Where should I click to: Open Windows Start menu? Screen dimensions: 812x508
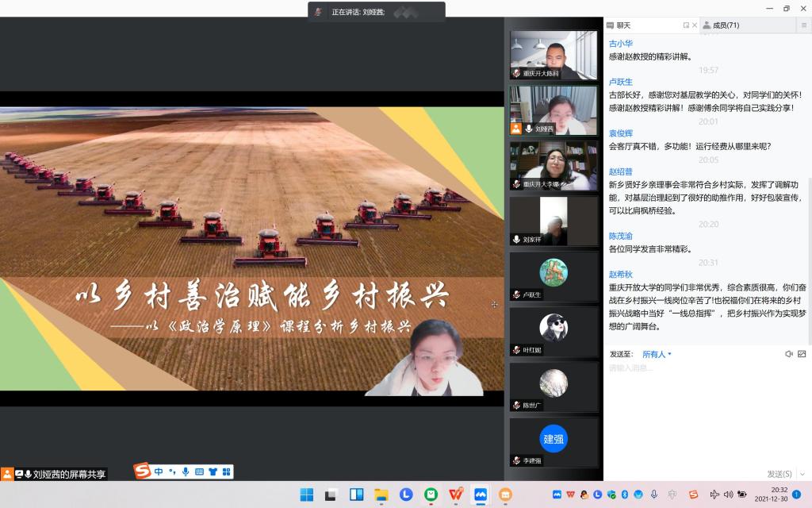tap(307, 495)
